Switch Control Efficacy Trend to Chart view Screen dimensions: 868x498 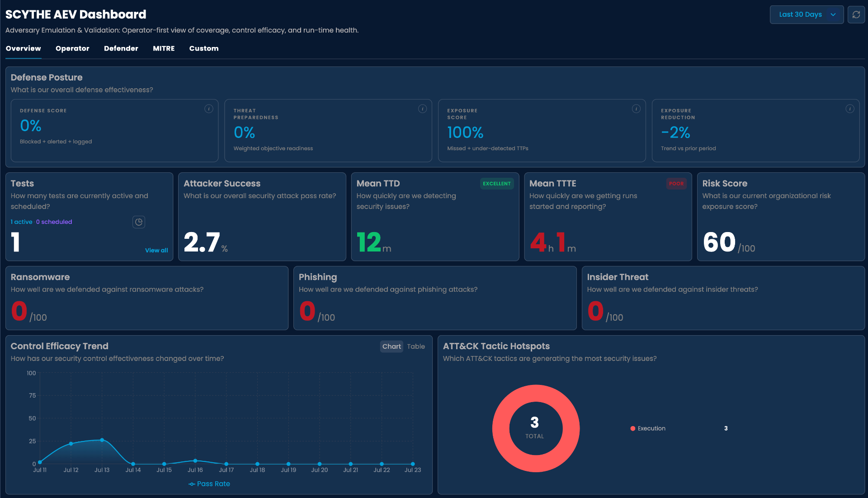[392, 346]
